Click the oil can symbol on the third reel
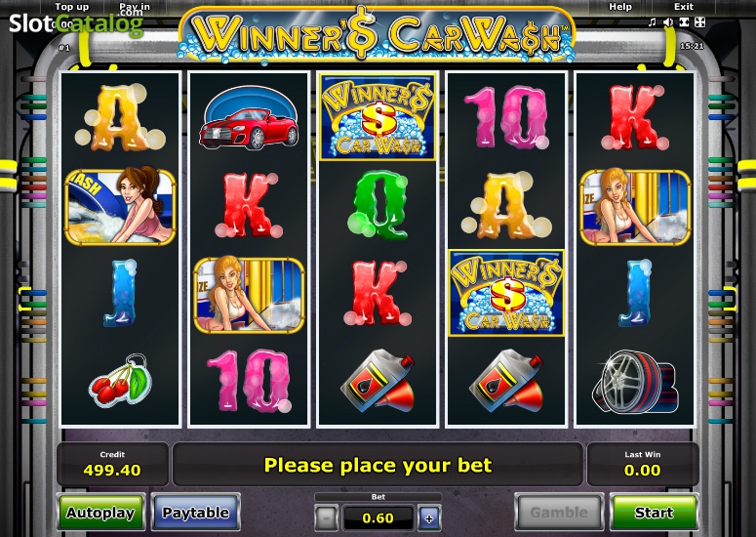The height and width of the screenshot is (537, 756). click(378, 381)
